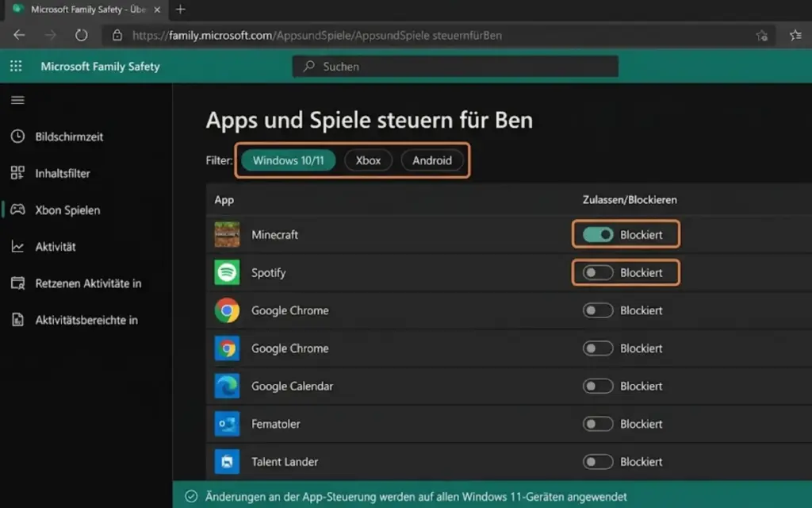Click the Aktivitätsbereichte in report icon
The image size is (812, 508).
[17, 319]
